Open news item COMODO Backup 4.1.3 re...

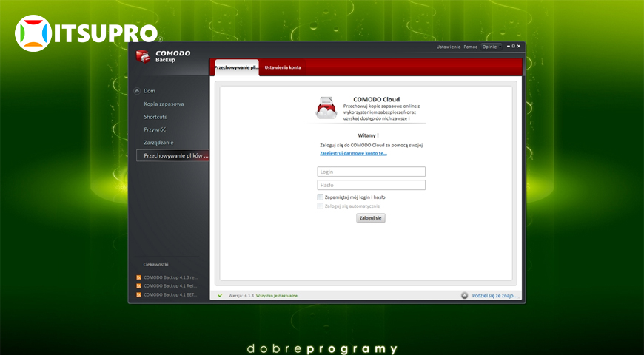pyautogui.click(x=170, y=277)
